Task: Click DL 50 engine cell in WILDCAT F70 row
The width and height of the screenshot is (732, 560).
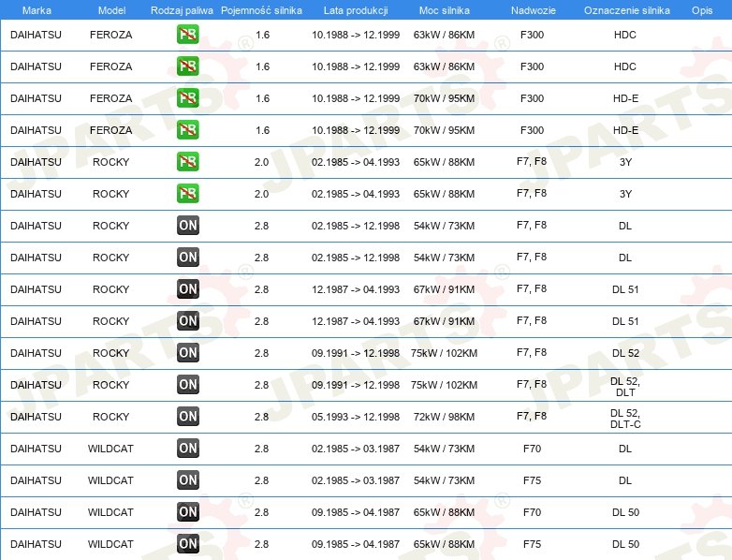Action: (625, 512)
